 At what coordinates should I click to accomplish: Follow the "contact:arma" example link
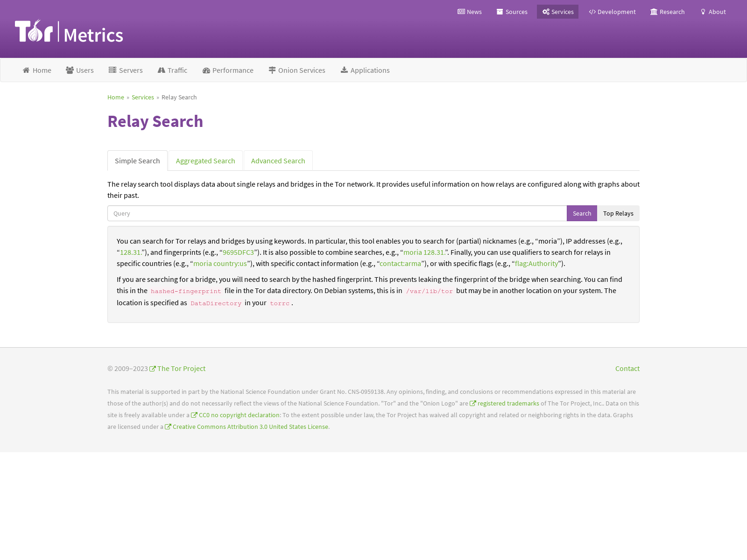coord(400,263)
